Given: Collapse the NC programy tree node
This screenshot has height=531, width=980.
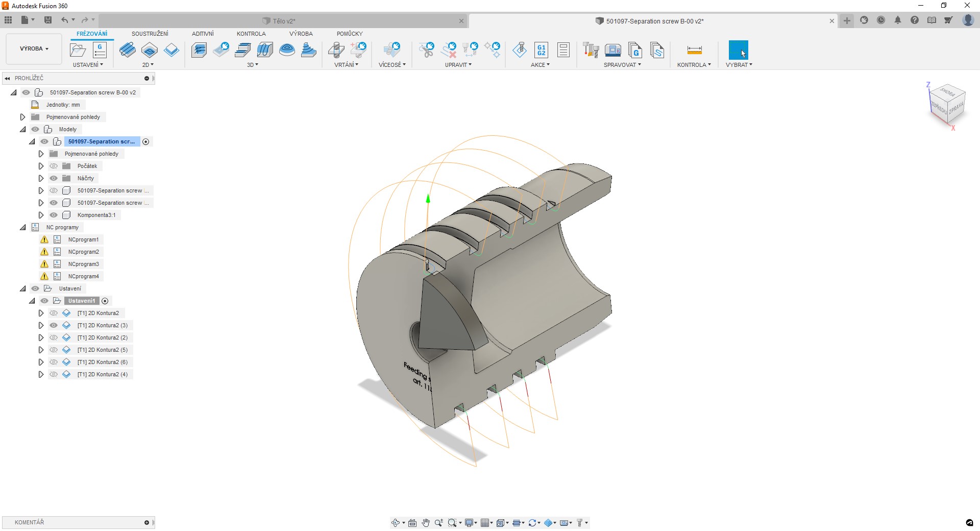Looking at the screenshot, I should pos(22,227).
